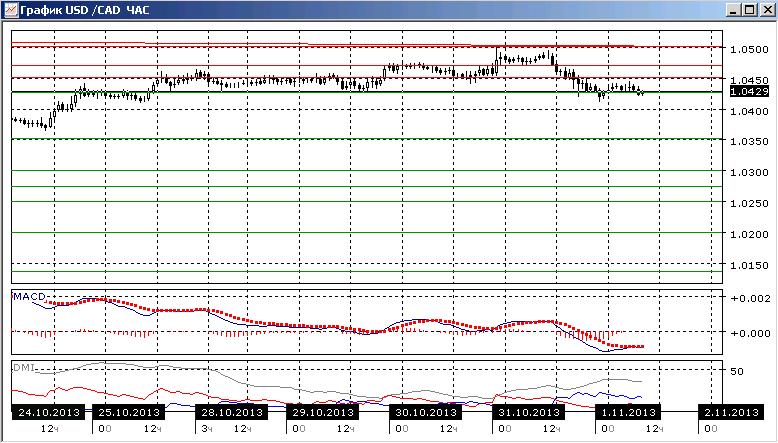The height and width of the screenshot is (443, 778).
Task: Select the 28.10.2013 date marker
Action: [x=232, y=412]
